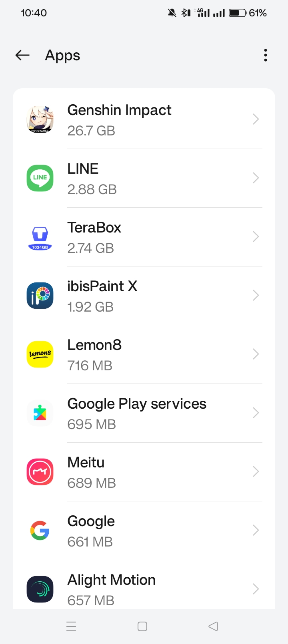
Task: Go back using the back arrow
Action: point(22,55)
